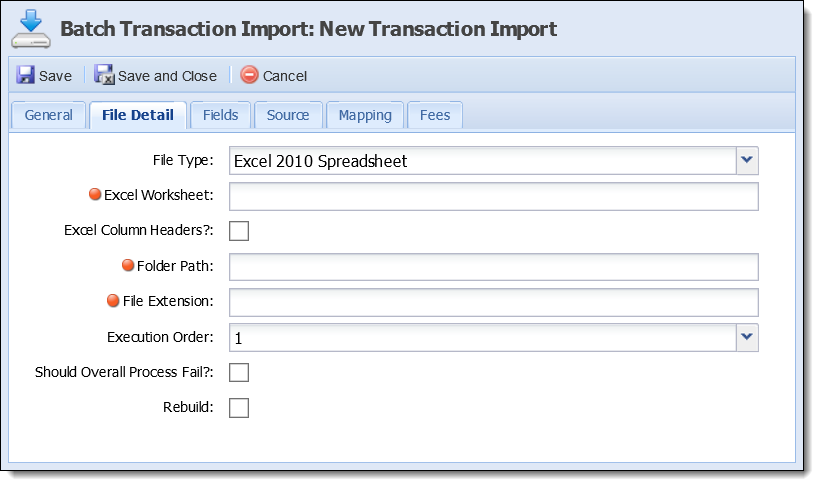Tick the Should Overall Process Fail checkbox
This screenshot has height=486, width=819.
[x=239, y=373]
